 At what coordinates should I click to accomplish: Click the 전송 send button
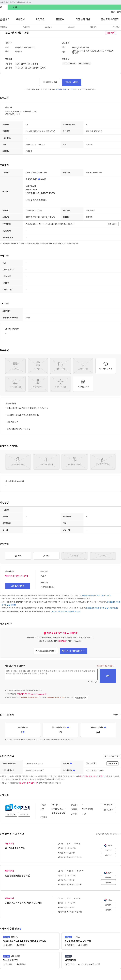tap(108, 676)
